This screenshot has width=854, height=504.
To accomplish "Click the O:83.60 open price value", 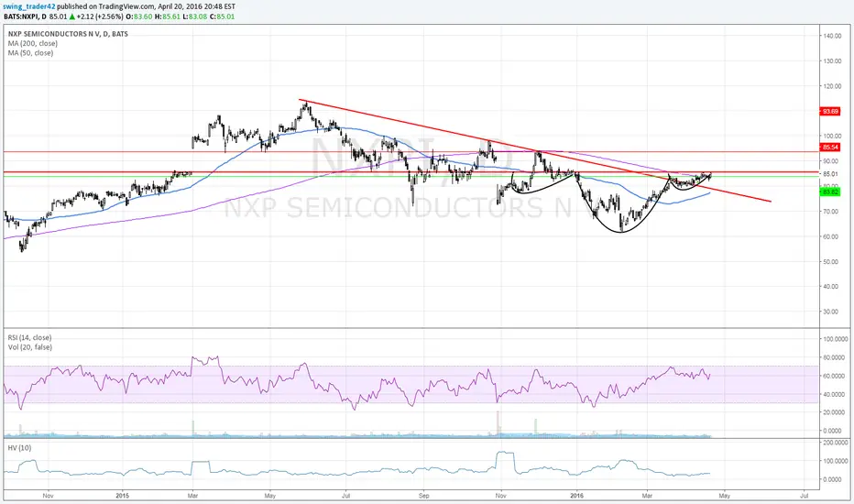I will coord(139,16).
